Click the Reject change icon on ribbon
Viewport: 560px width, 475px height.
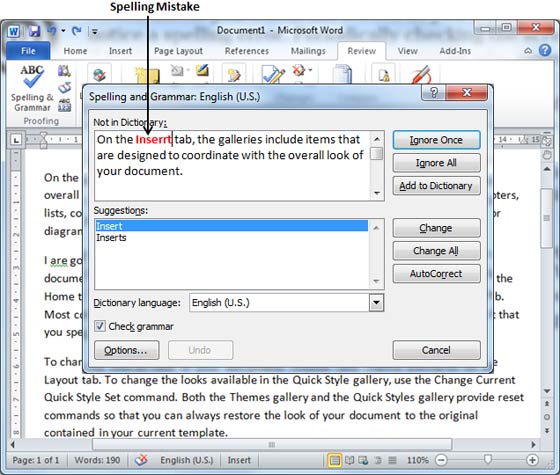299,70
